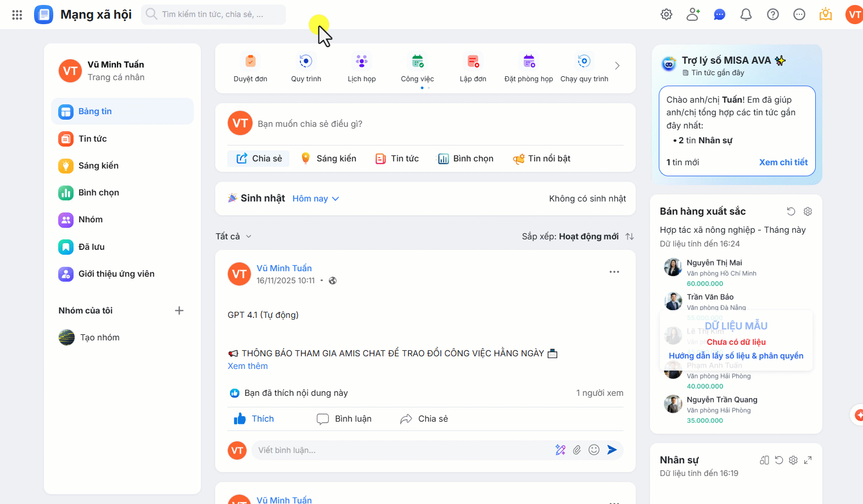Screen dimensions: 863x504
Task: Click the Tin tức composer button
Action: point(397,159)
